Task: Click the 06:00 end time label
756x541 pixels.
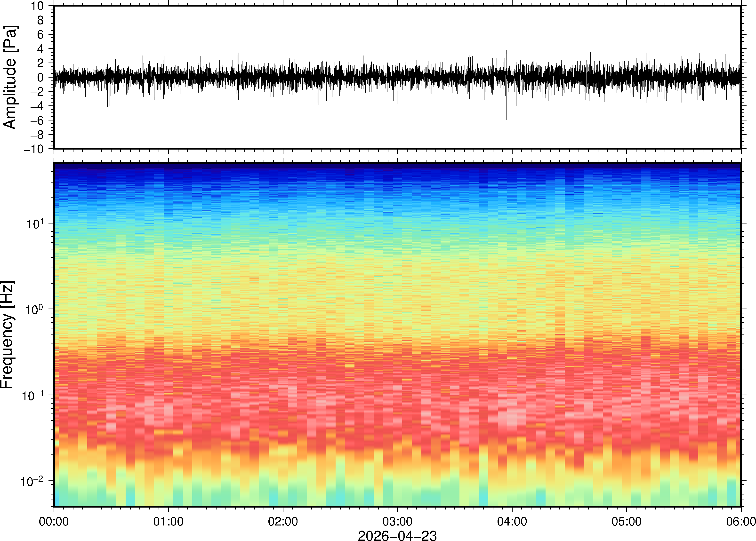Action: tap(741, 521)
